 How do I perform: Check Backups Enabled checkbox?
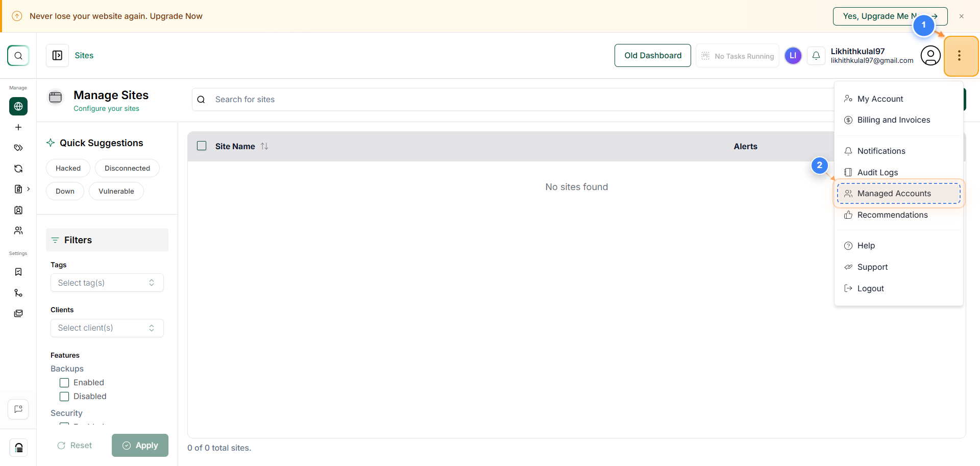64,383
